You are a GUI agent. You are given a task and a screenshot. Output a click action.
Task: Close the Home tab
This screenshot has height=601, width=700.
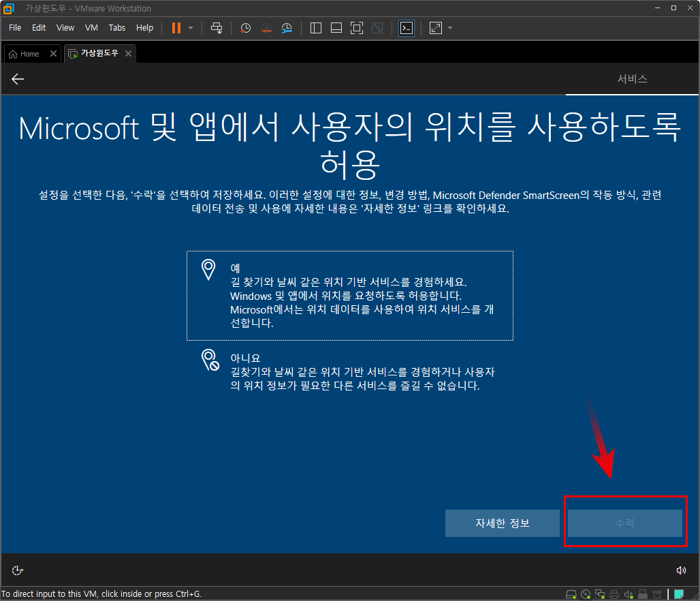(53, 54)
